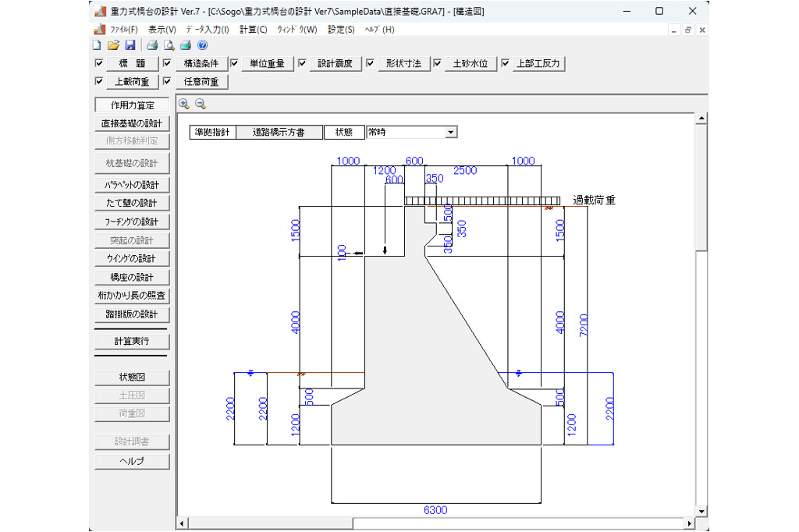
Task: Zoom out of the structure drawing
Action: [x=201, y=104]
